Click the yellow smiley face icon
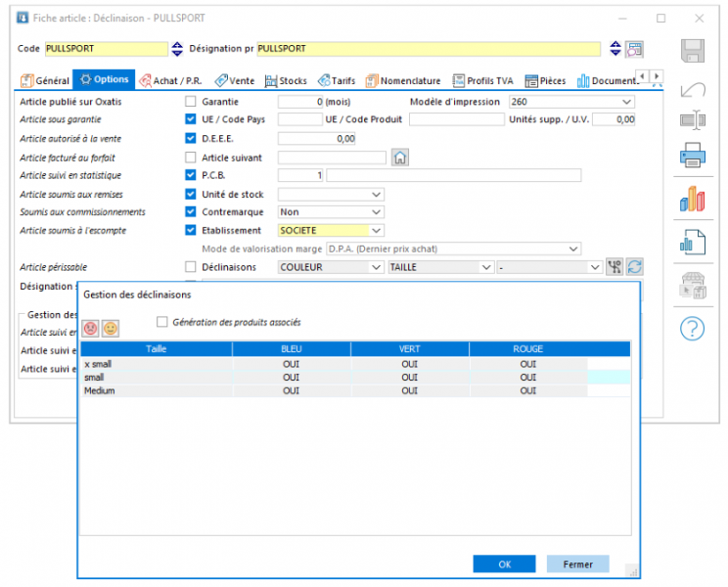This screenshot has width=728, height=587. pyautogui.click(x=111, y=329)
